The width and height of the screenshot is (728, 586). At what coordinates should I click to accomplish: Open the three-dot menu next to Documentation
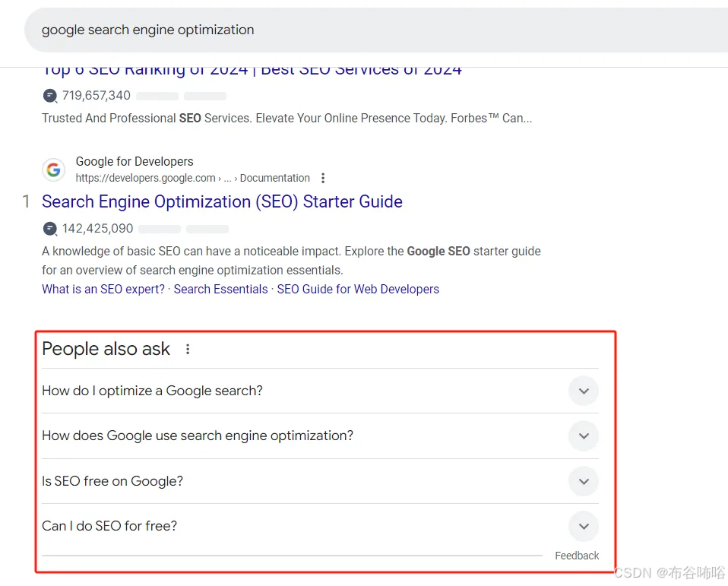(x=323, y=178)
